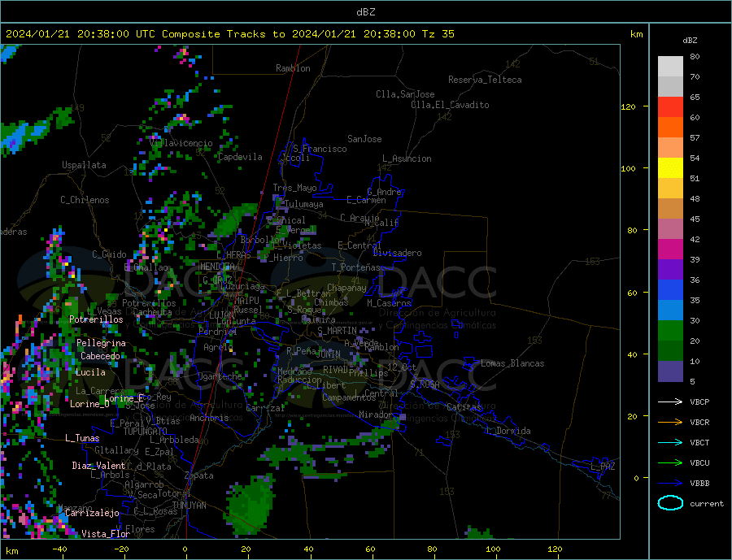Image resolution: width=732 pixels, height=560 pixels.
Task: Click the Carrizalejo label
Action: click(92, 514)
